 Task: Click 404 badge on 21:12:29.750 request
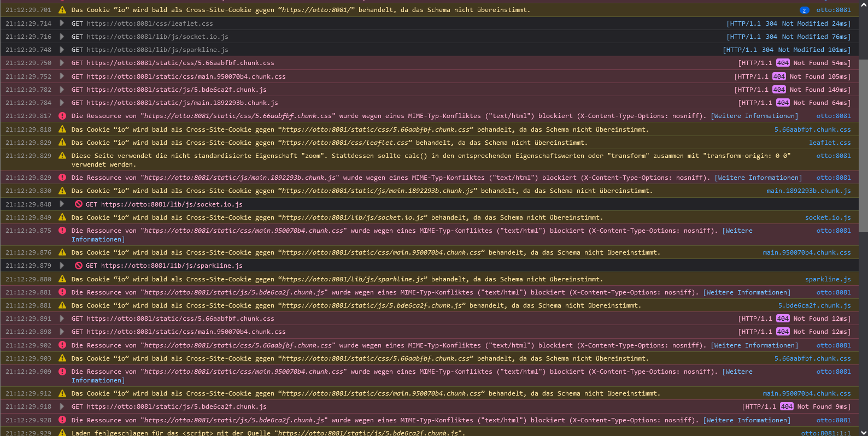tap(783, 63)
